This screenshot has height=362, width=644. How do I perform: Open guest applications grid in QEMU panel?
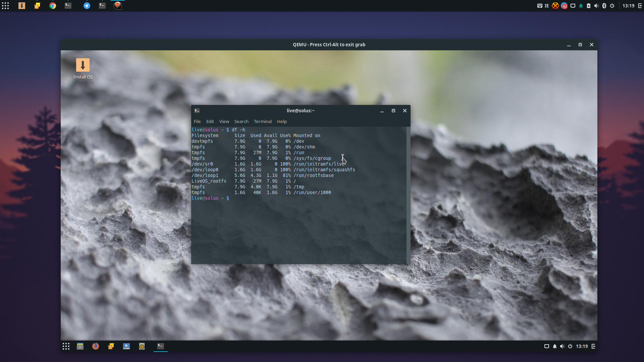point(66,346)
